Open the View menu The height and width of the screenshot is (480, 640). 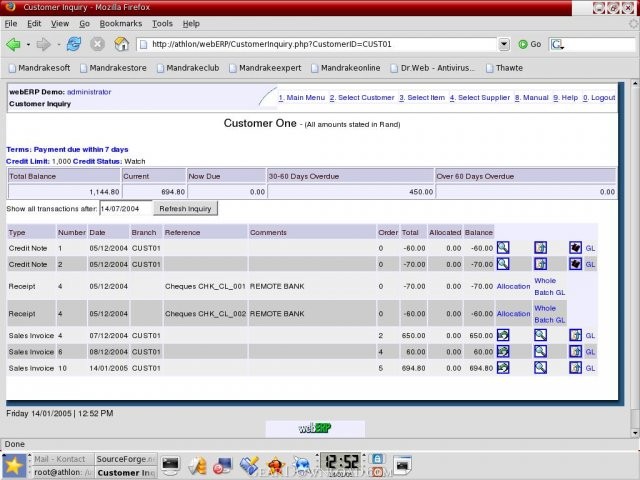(60, 24)
